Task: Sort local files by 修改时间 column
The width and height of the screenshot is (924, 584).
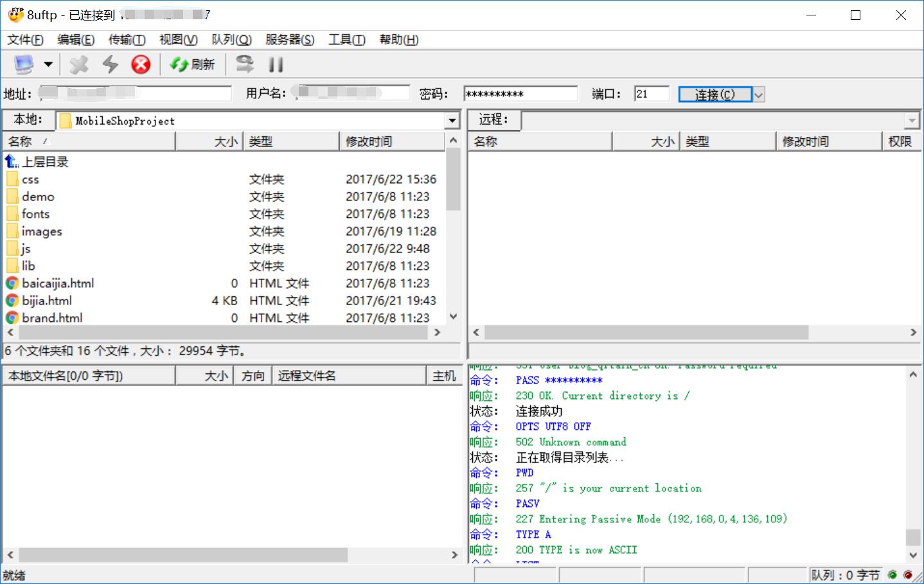Action: click(391, 141)
